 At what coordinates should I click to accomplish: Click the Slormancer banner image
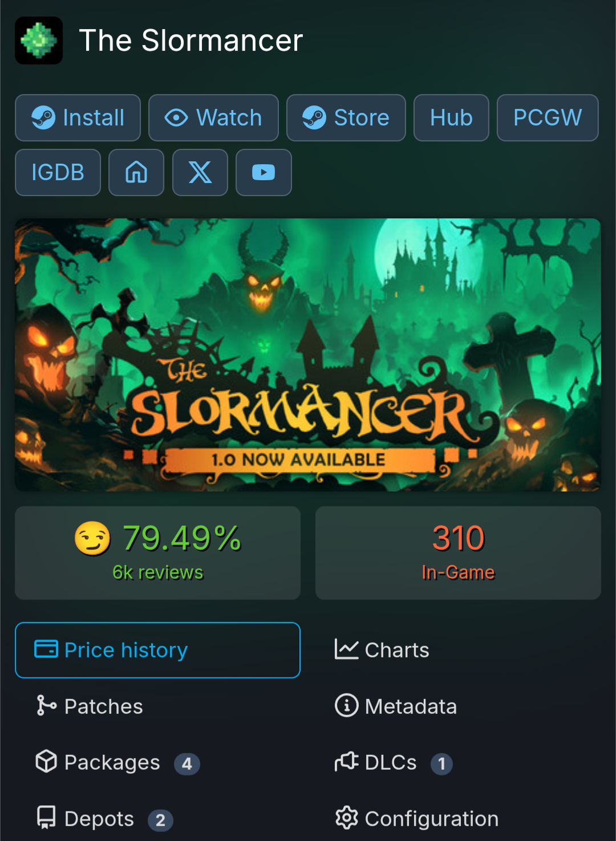pos(308,355)
